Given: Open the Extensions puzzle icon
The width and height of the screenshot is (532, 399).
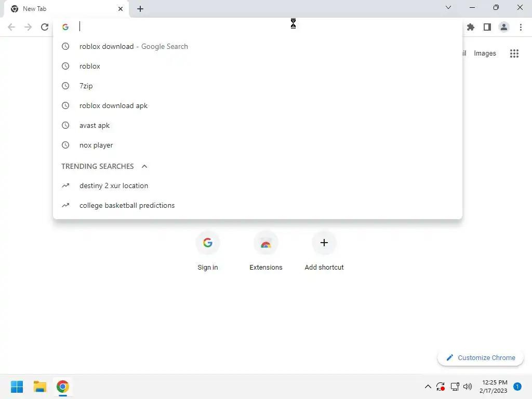Looking at the screenshot, I should (471, 27).
